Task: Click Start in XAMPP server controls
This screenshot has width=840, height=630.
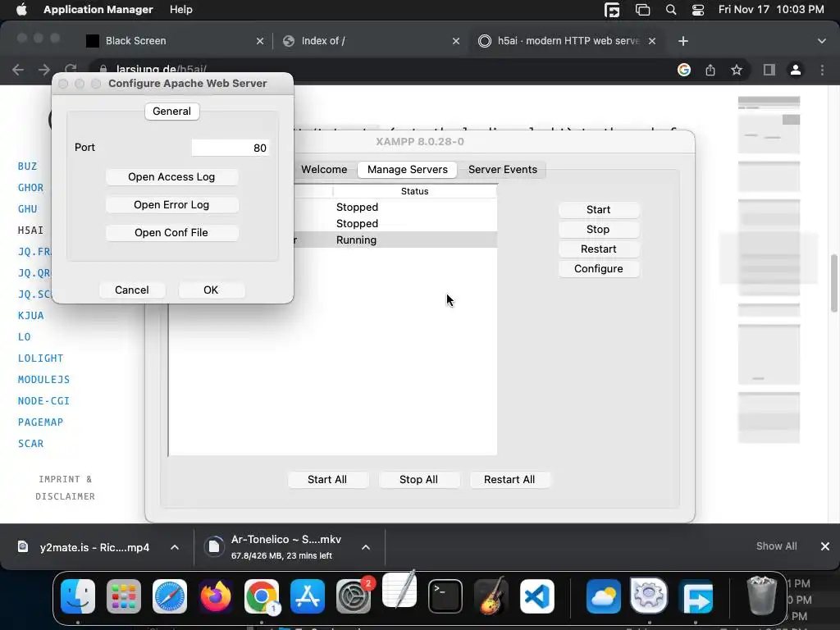Action: (x=598, y=209)
